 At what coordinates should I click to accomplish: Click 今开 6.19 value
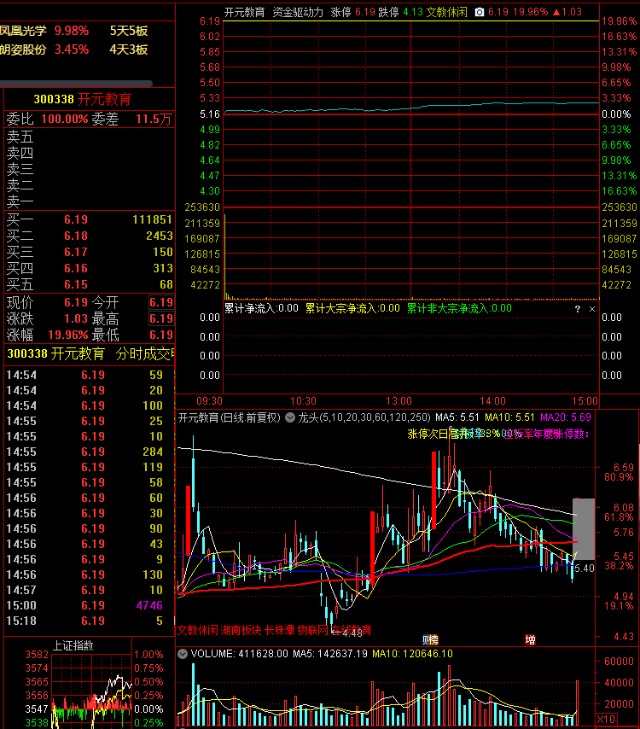161,303
